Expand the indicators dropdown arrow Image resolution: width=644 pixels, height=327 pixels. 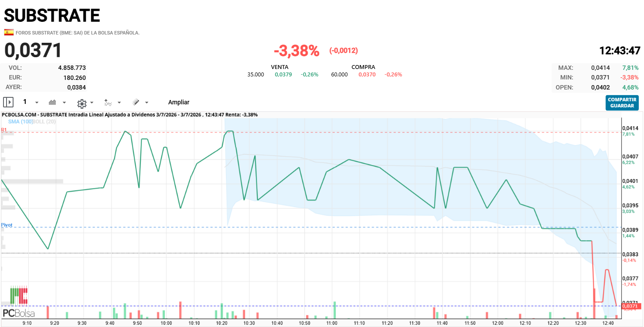click(x=119, y=103)
